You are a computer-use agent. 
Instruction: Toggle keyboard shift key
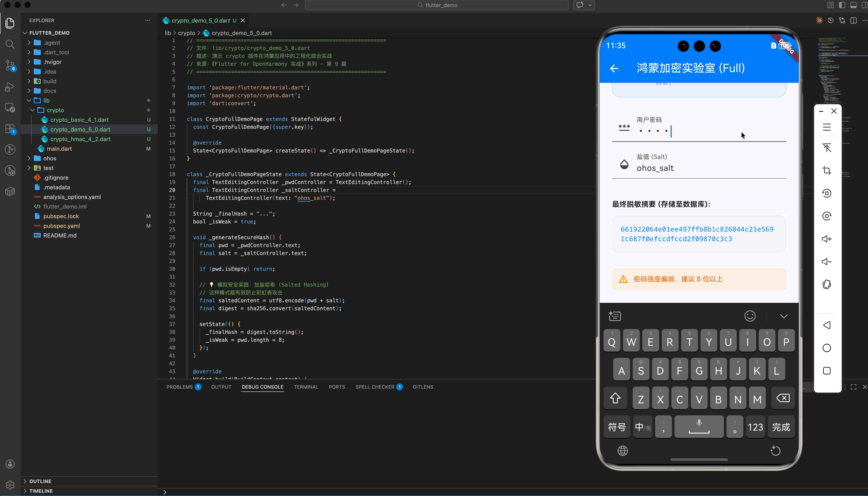tap(615, 398)
